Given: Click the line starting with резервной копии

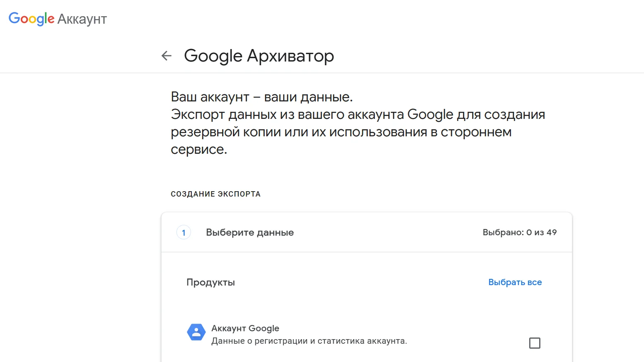Looking at the screenshot, I should (341, 132).
